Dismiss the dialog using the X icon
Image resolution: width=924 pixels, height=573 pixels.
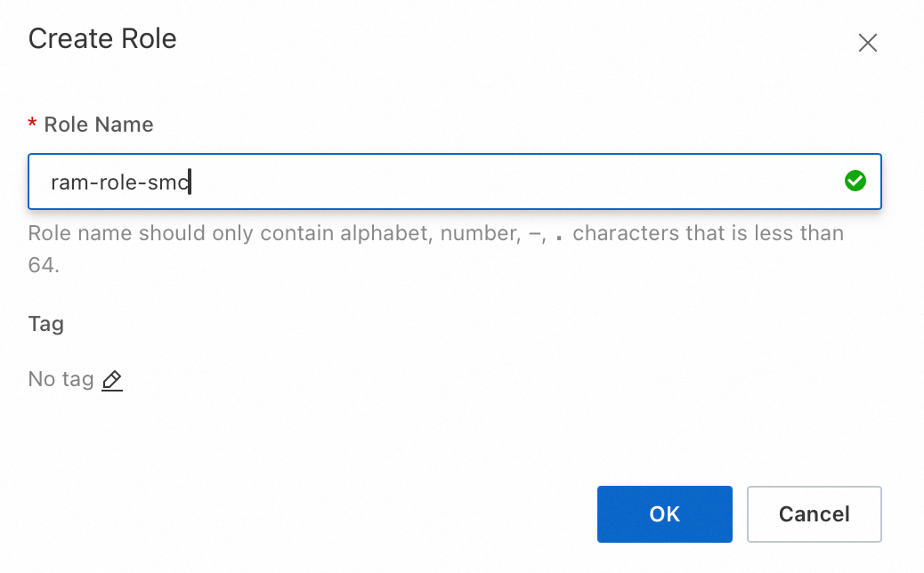(867, 43)
